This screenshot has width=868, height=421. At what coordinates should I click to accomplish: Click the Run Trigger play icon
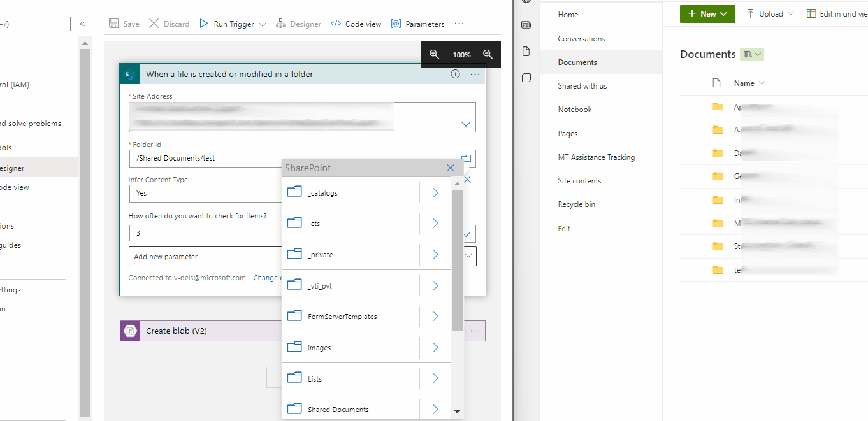[203, 24]
